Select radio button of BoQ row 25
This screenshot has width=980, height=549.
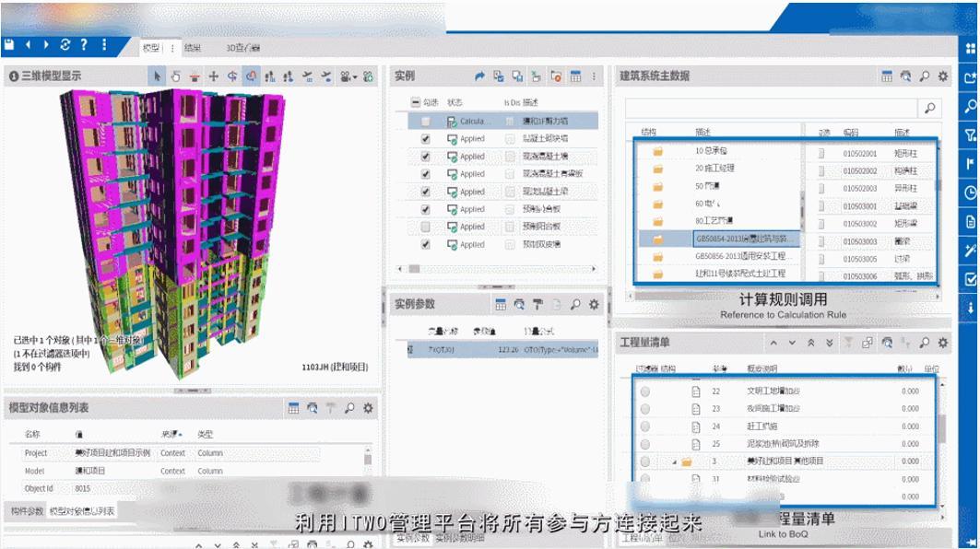[645, 443]
